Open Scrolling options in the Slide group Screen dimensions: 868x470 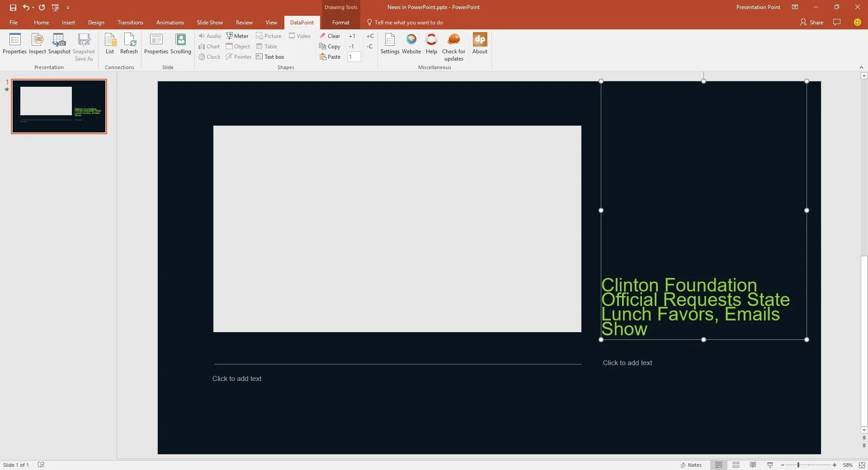pyautogui.click(x=180, y=44)
